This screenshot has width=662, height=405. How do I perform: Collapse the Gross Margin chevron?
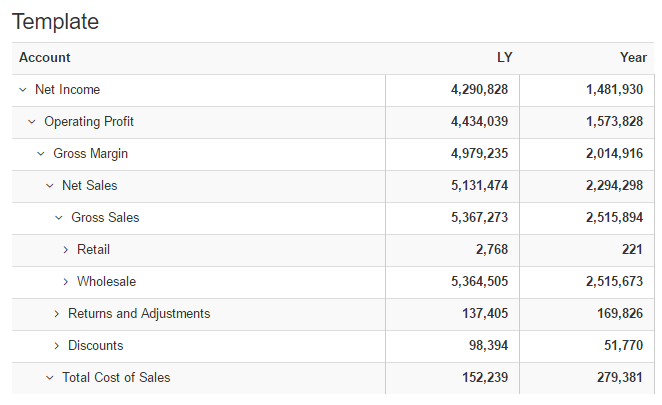pos(40,154)
